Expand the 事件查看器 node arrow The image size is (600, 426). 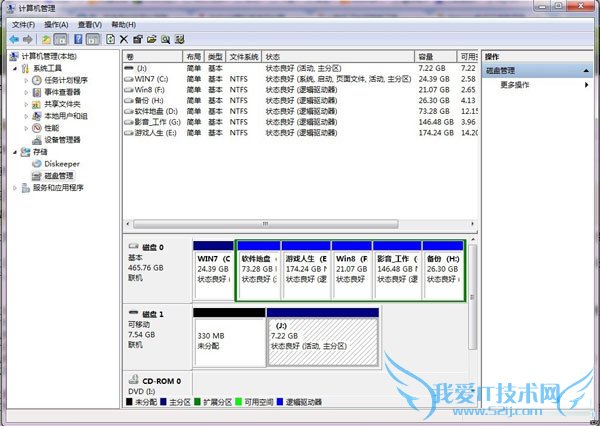pyautogui.click(x=26, y=92)
